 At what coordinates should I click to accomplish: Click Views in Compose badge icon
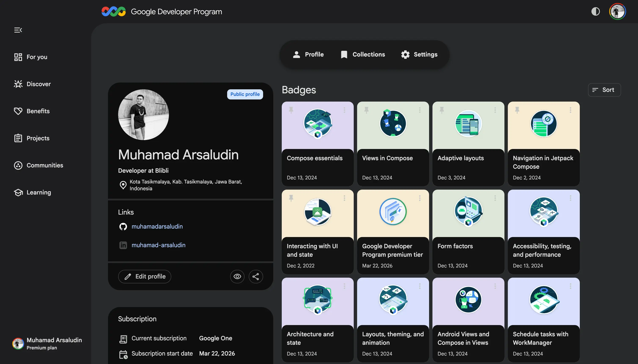tap(393, 123)
